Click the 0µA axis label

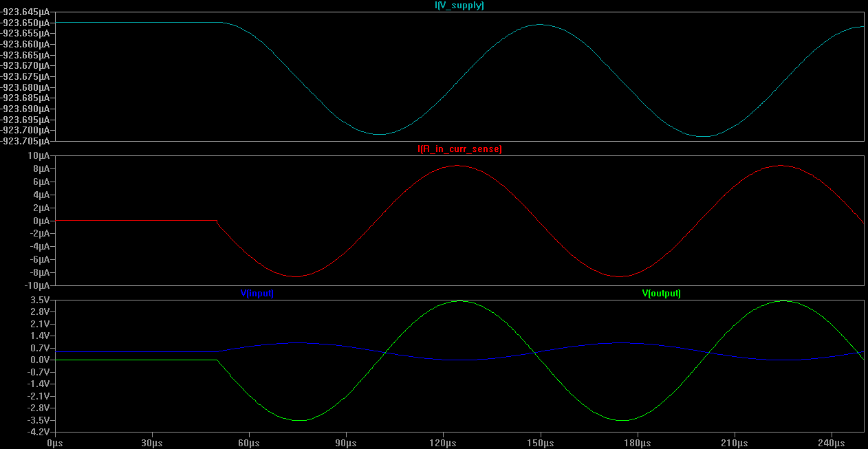point(41,221)
